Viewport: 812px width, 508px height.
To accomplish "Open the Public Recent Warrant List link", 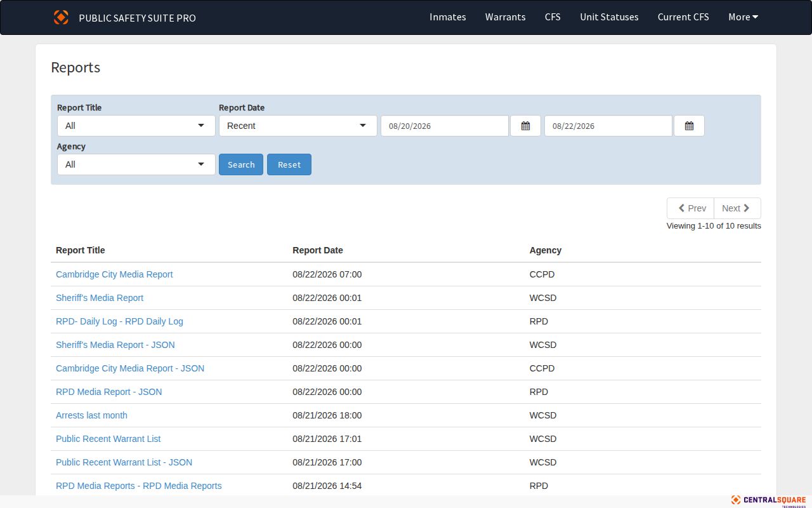I will 108,439.
